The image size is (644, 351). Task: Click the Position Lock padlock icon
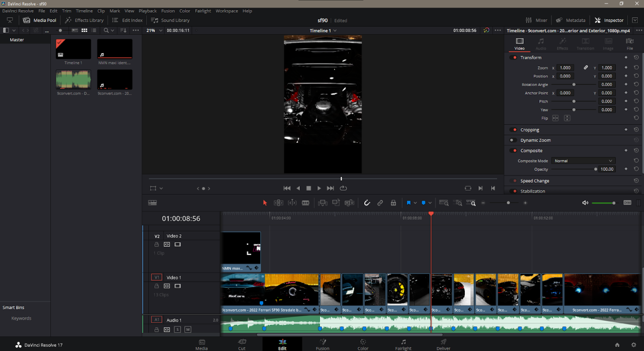393,203
